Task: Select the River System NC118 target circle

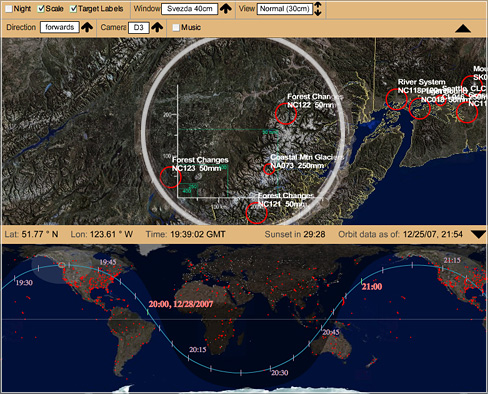Action: pos(397,99)
